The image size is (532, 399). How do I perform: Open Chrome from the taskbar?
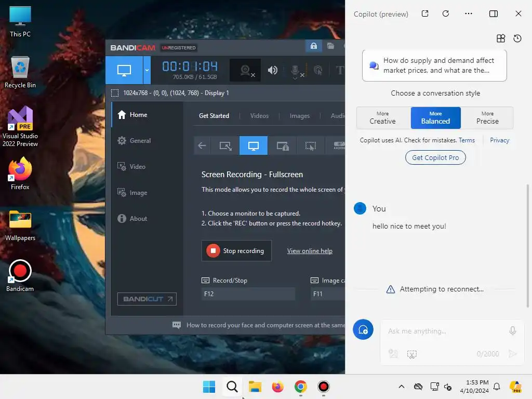[x=301, y=387]
